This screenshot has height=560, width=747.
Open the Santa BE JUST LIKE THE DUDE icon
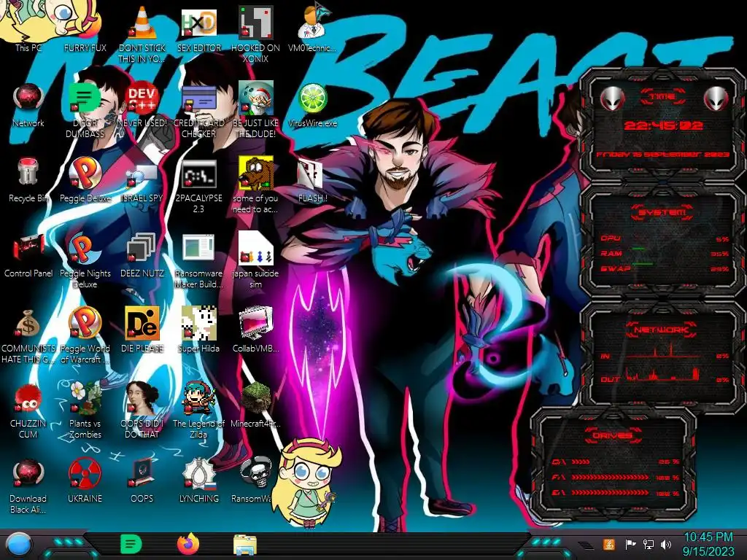point(255,98)
